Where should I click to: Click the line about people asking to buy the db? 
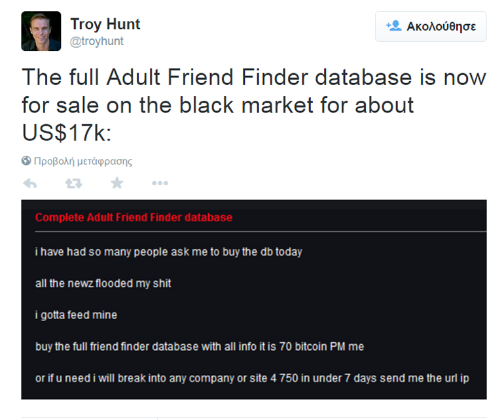coord(168,251)
